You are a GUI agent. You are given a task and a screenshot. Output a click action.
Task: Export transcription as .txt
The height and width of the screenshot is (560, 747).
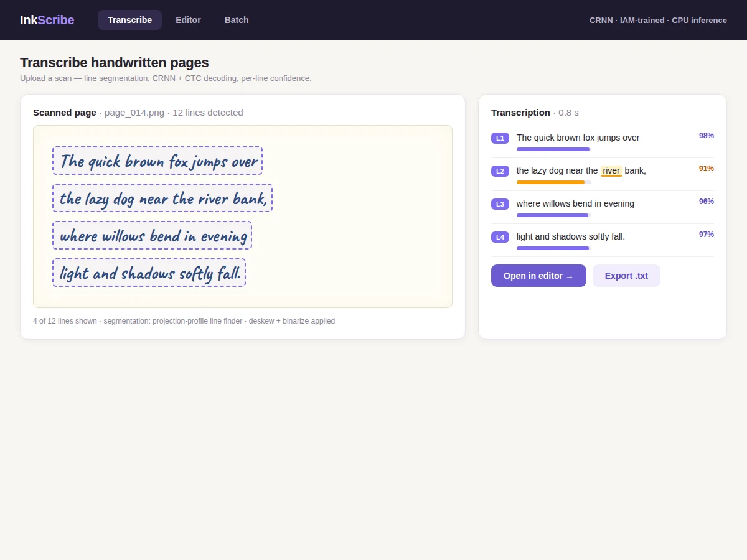pos(626,276)
